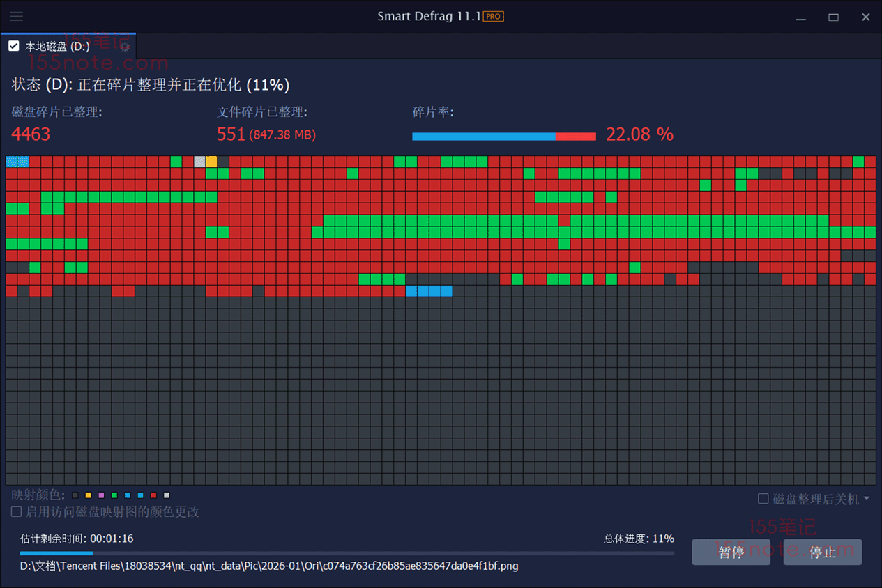
Task: Click the green map color swatch
Action: coord(114,495)
